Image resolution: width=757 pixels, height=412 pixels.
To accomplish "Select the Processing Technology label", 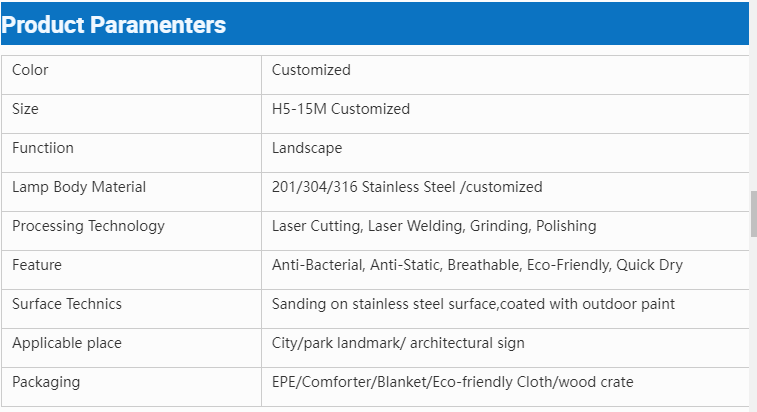I will [88, 226].
